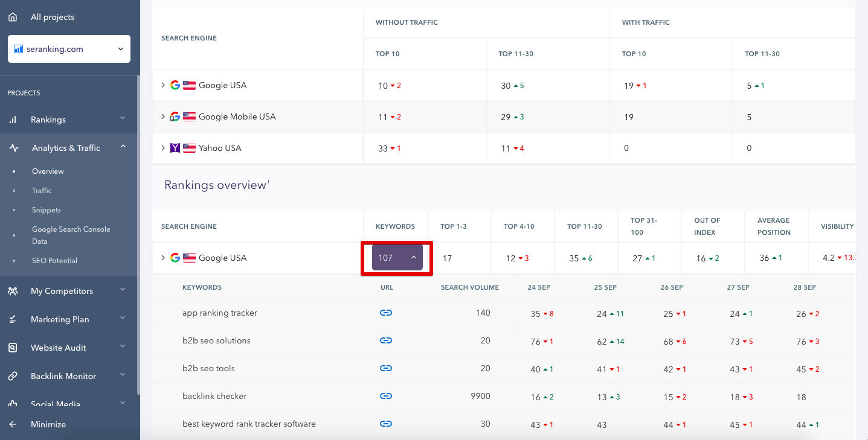
Task: Open the Overview submenu item
Action: (x=48, y=171)
